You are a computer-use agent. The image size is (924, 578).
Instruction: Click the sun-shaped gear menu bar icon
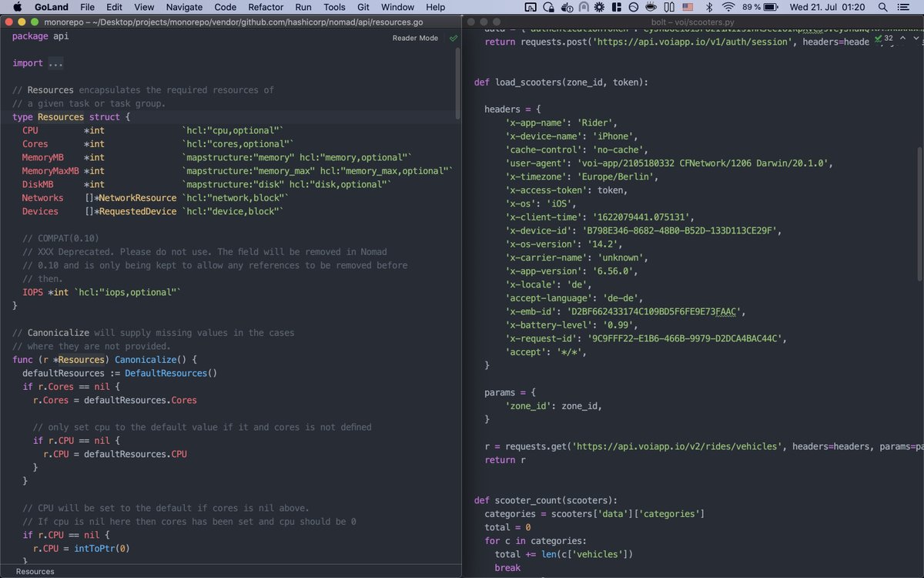pos(598,7)
